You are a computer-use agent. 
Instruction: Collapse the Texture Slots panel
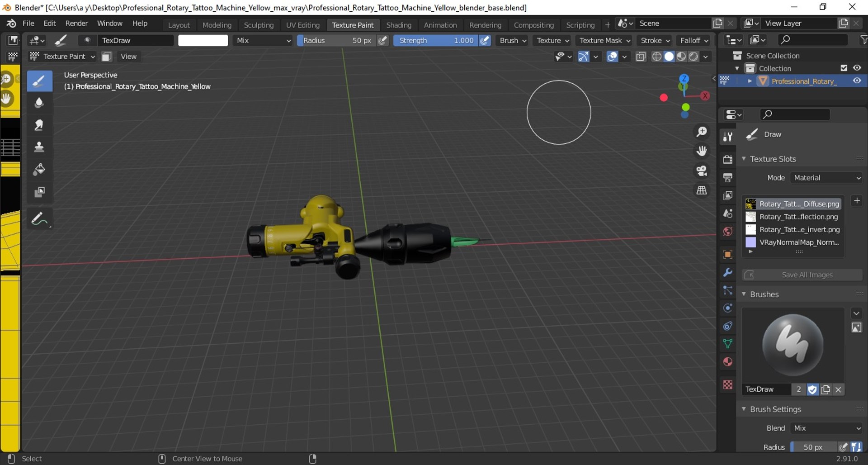744,159
